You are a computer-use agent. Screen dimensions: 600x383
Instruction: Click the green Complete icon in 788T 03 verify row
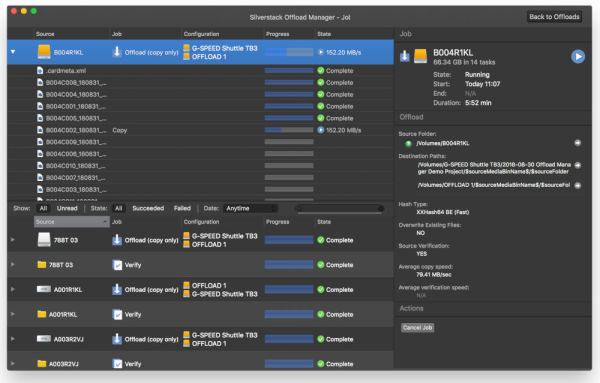coord(321,265)
